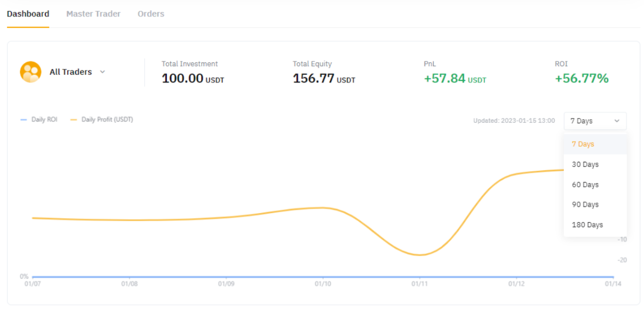
Task: Go to the Orders tab
Action: click(151, 14)
